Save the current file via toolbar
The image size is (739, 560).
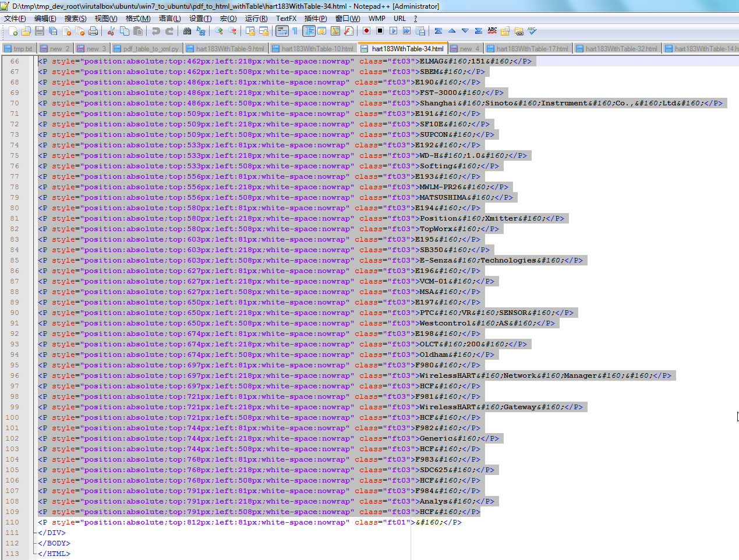point(40,31)
